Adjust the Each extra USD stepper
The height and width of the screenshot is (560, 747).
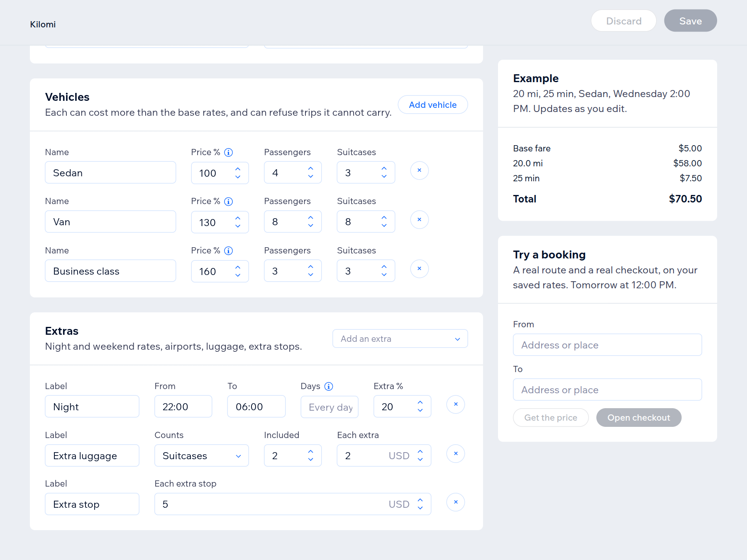coord(420,455)
